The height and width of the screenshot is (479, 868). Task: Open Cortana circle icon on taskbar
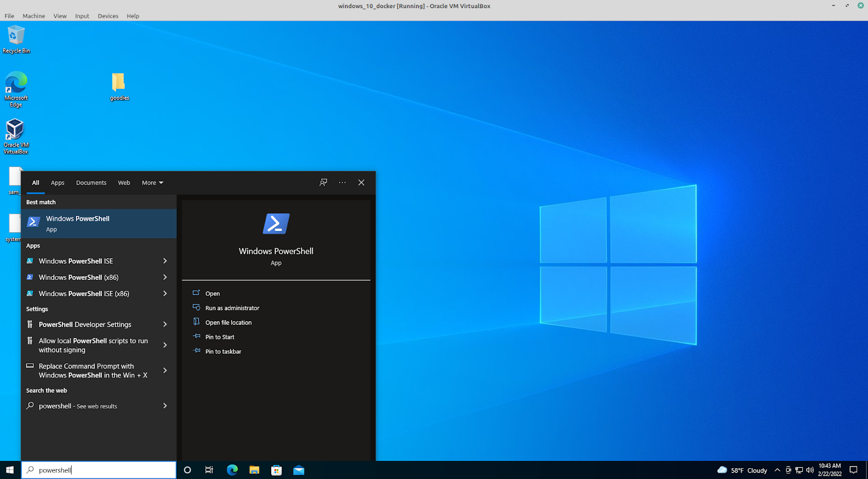point(188,470)
